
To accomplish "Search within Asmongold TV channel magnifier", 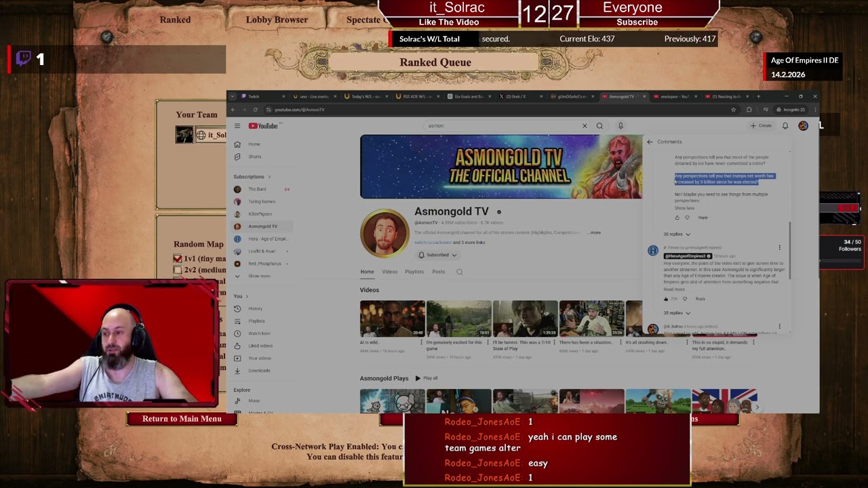I will 459,272.
